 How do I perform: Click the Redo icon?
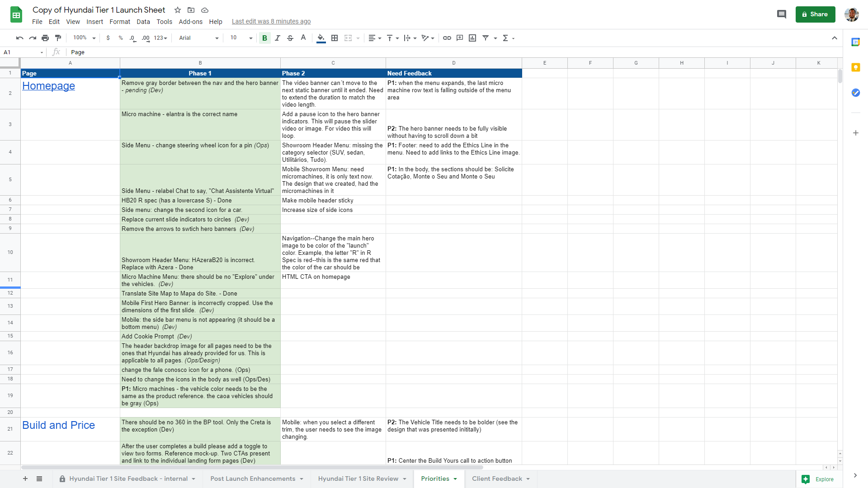(32, 38)
